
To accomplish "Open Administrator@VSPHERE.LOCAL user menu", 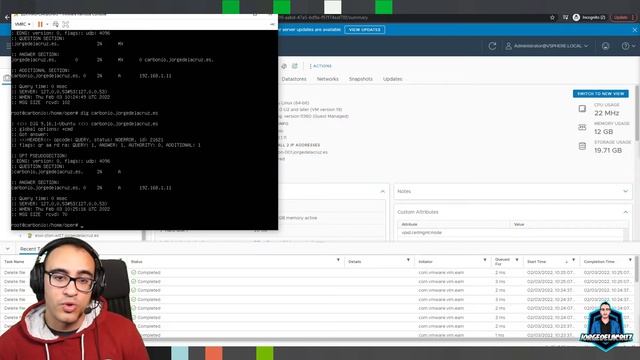I will (547, 46).
